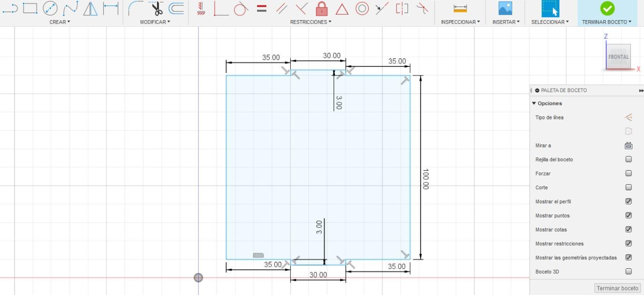Enable the Boceto 3D checkbox

pyautogui.click(x=628, y=271)
